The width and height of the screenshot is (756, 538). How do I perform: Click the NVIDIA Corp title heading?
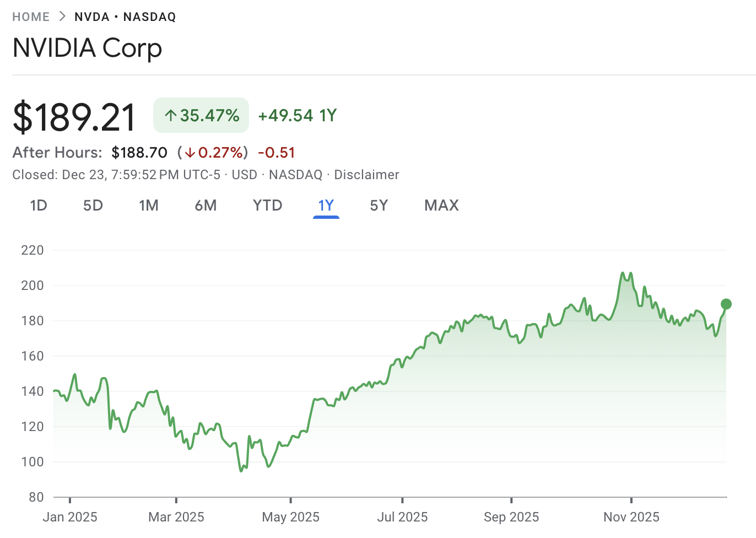click(87, 49)
